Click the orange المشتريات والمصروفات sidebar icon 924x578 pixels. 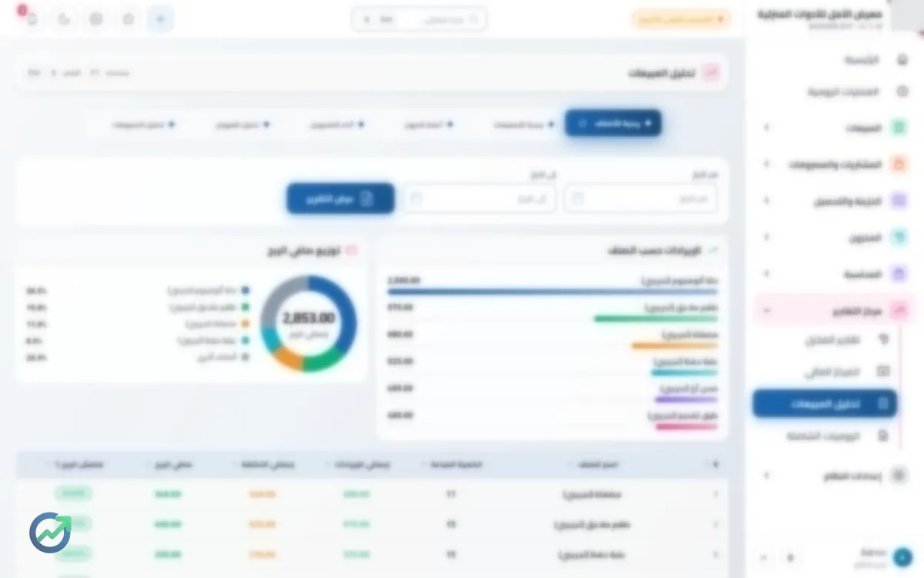pos(899,164)
